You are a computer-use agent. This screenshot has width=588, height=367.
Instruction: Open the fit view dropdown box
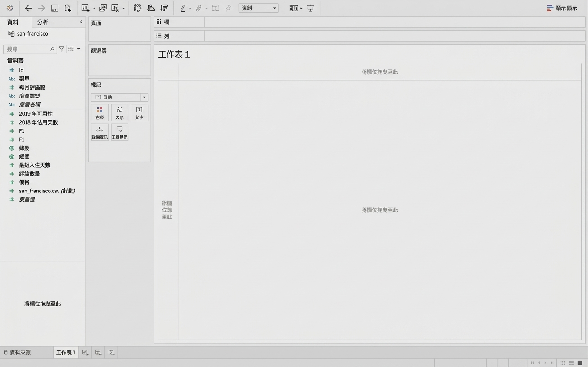[258, 8]
